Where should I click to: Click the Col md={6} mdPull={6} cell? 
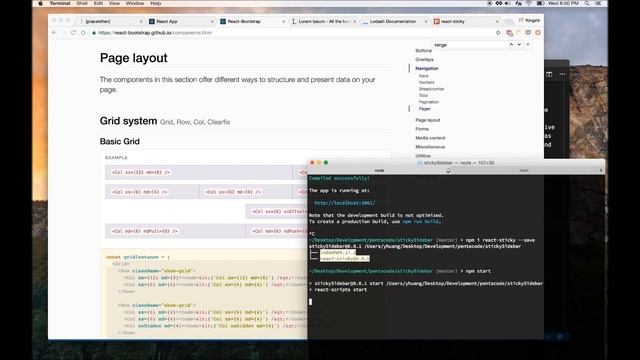pyautogui.click(x=175, y=231)
